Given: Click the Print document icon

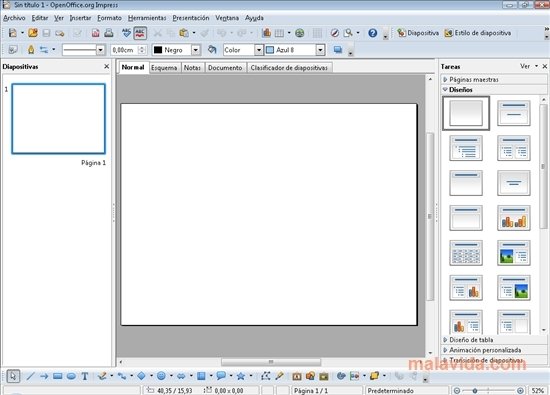Looking at the screenshot, I should point(109,33).
